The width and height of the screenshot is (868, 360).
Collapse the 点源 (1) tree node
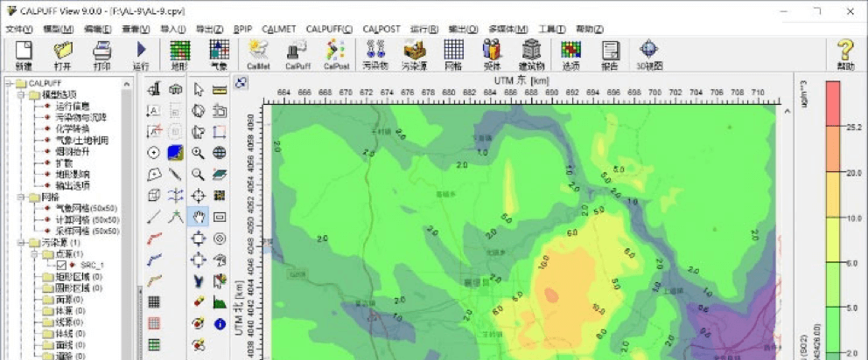pos(33,253)
